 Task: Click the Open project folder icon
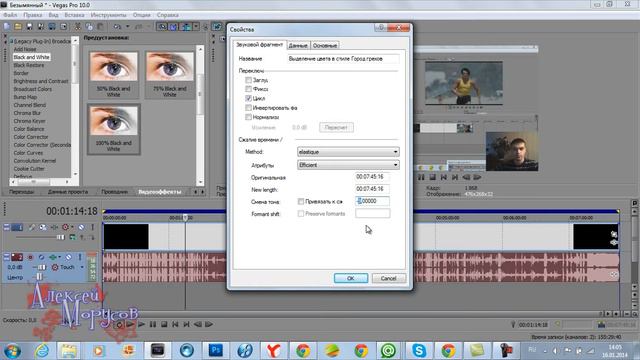(18, 27)
